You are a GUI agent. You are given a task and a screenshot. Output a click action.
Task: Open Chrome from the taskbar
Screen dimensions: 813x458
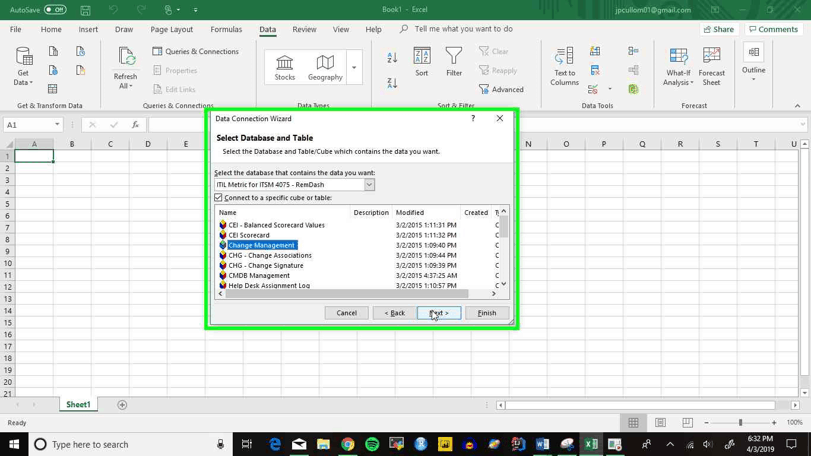click(x=348, y=445)
